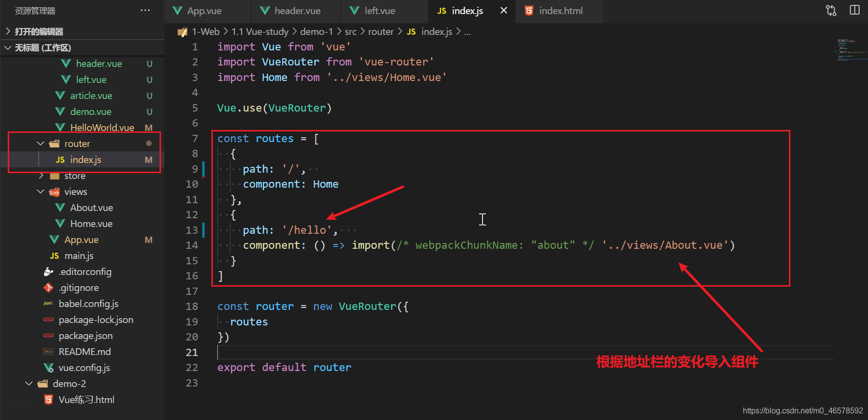This screenshot has height=420, width=868.
Task: Open left.vue in the file tree
Action: 91,80
